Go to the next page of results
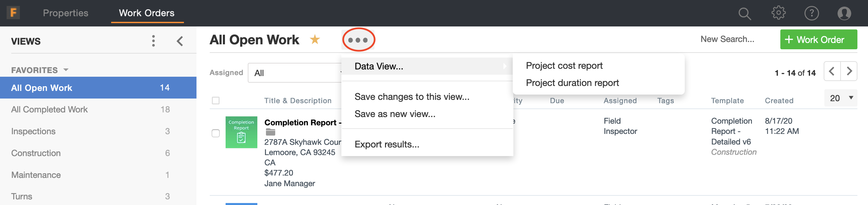Screen dimensions: 868x205 (849, 71)
